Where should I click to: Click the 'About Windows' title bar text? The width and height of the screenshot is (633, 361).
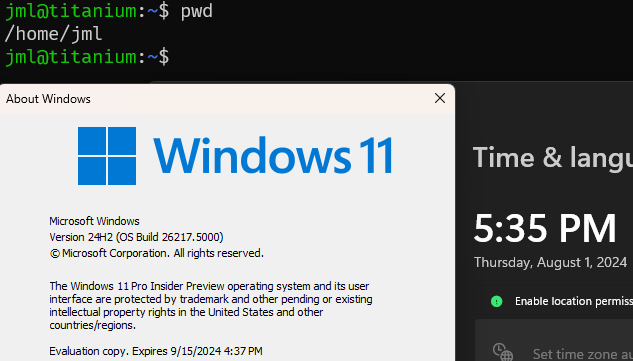48,99
